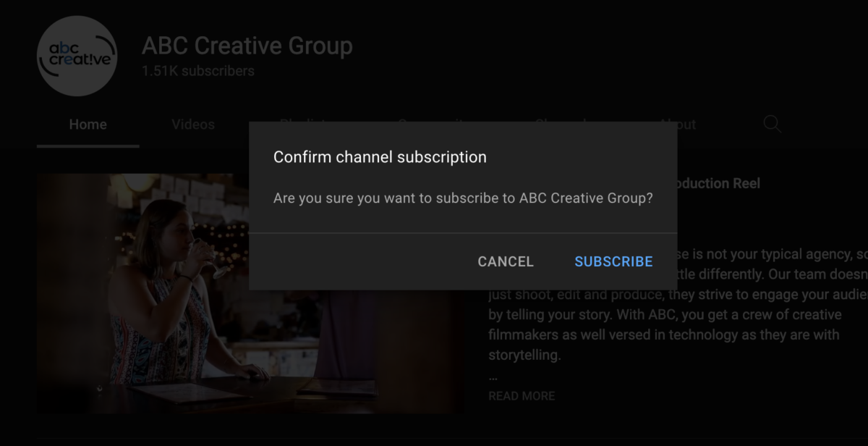Click the ellipsis above READ MORE
Screen dimensions: 868x446
point(493,376)
